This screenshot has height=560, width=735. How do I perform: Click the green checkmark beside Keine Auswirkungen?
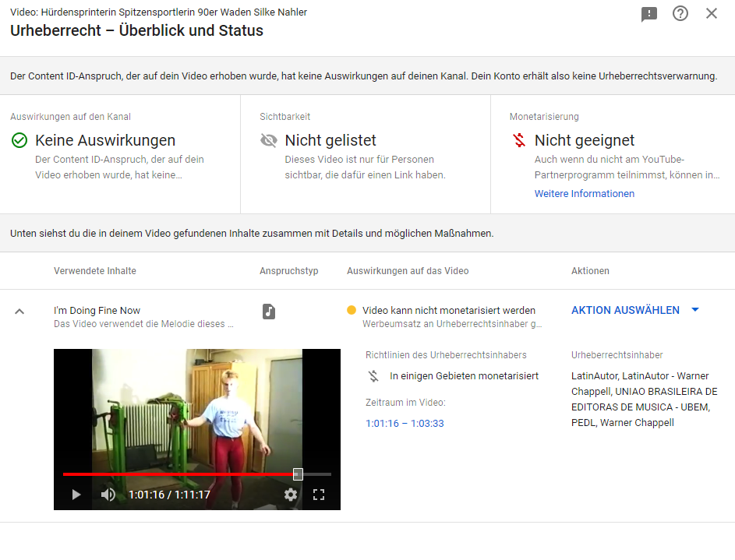19,140
